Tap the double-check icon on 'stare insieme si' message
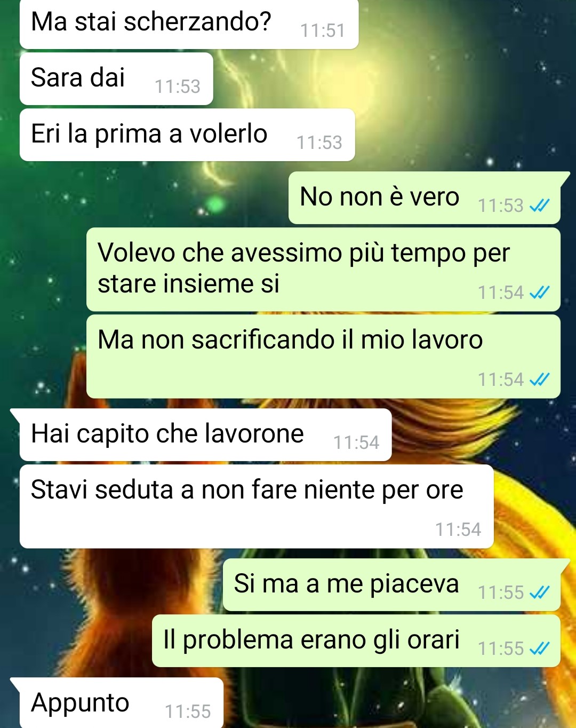The height and width of the screenshot is (728, 576). coord(539,292)
